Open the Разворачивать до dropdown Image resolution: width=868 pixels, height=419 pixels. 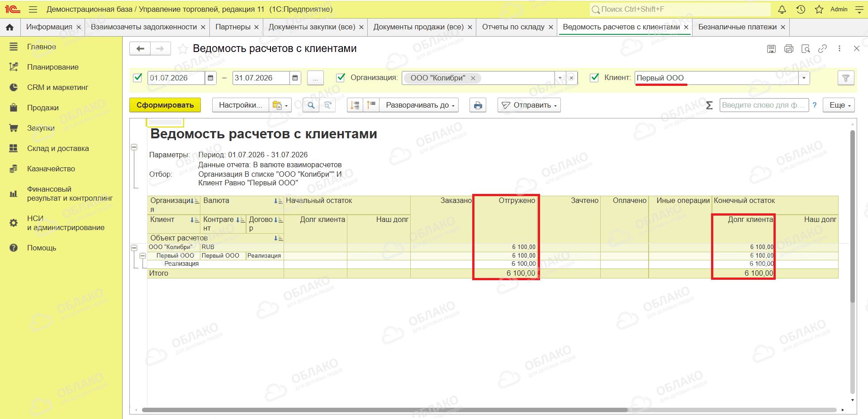click(419, 105)
